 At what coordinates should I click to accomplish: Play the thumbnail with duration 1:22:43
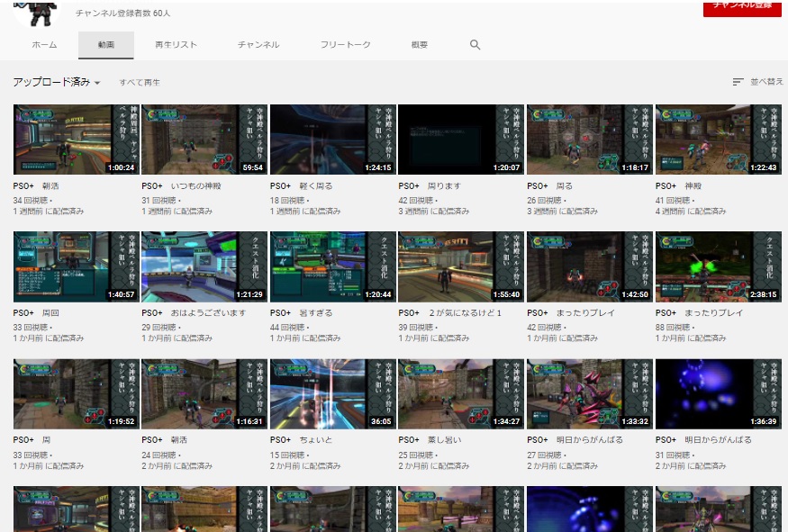point(718,140)
